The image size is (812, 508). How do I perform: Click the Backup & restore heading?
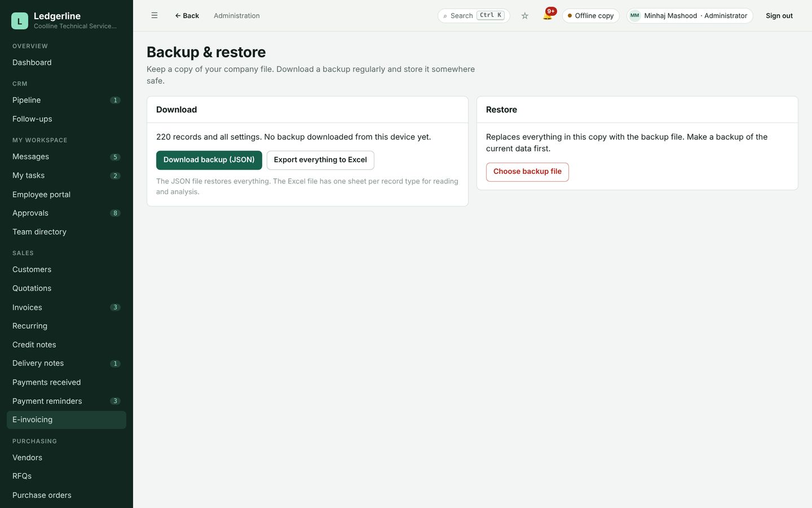[x=206, y=52]
